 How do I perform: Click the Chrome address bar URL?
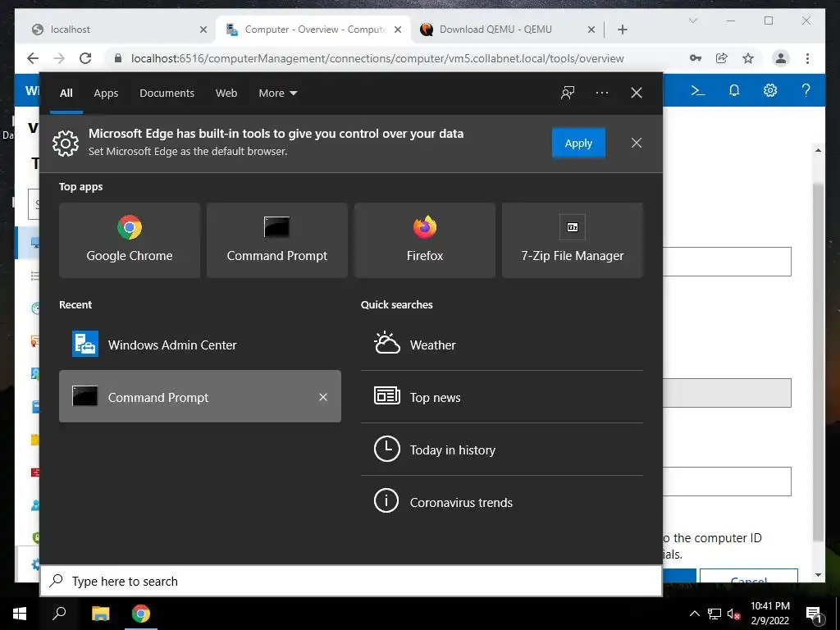[x=377, y=58]
